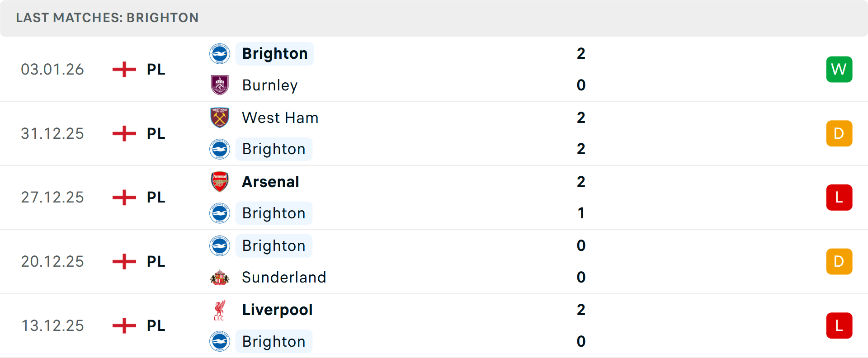Image resolution: width=868 pixels, height=358 pixels.
Task: Click Brighton crest in the Burnley match
Action: pyautogui.click(x=220, y=54)
